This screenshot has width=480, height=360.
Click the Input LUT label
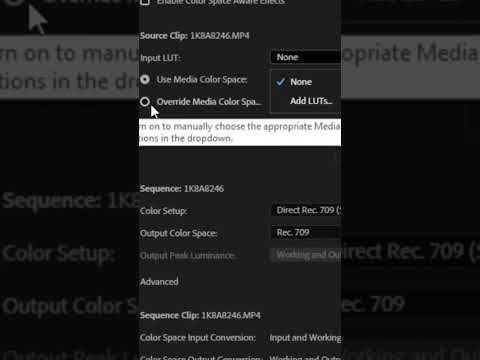tap(160, 58)
